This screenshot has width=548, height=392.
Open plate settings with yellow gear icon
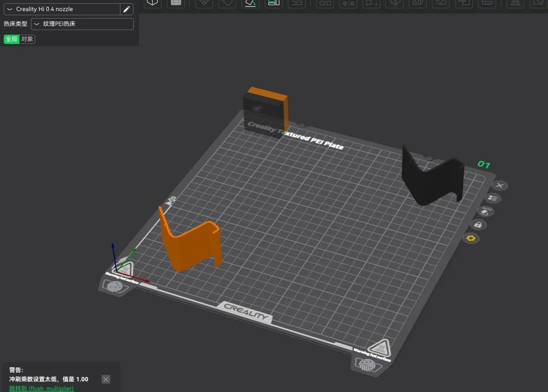tap(471, 238)
